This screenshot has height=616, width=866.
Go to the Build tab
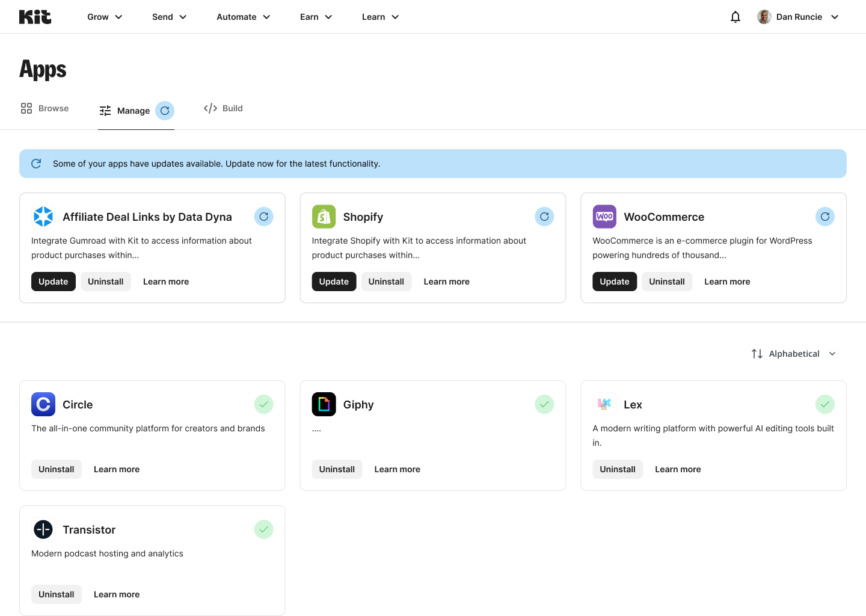(223, 108)
